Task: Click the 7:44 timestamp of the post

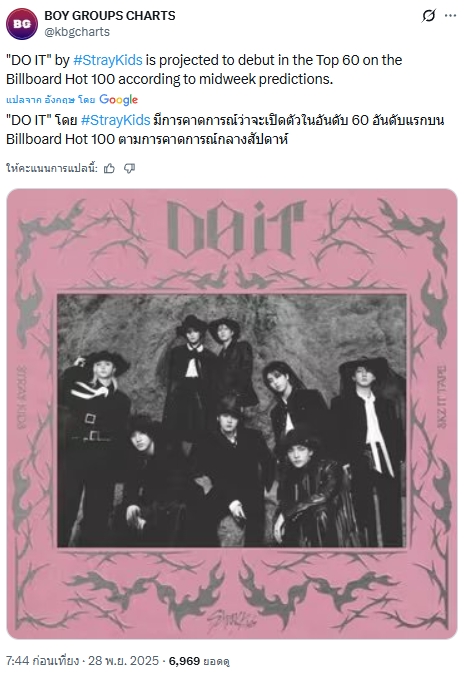Action: pyautogui.click(x=18, y=660)
